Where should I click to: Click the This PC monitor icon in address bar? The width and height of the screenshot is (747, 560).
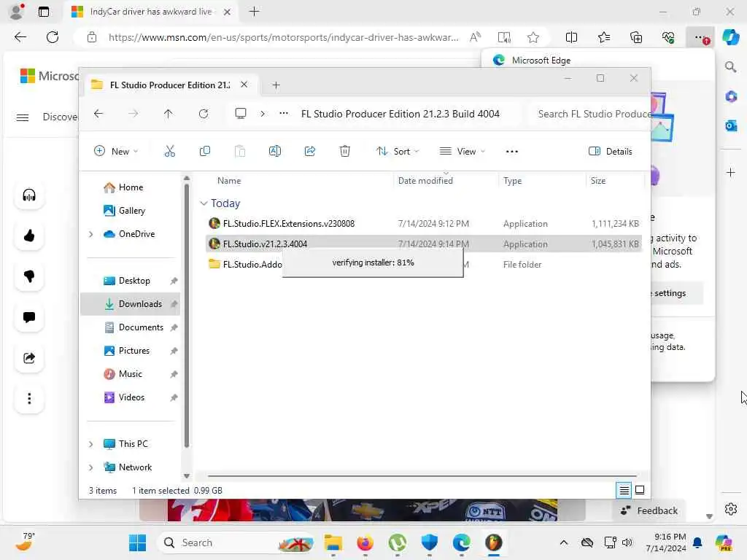[241, 113]
